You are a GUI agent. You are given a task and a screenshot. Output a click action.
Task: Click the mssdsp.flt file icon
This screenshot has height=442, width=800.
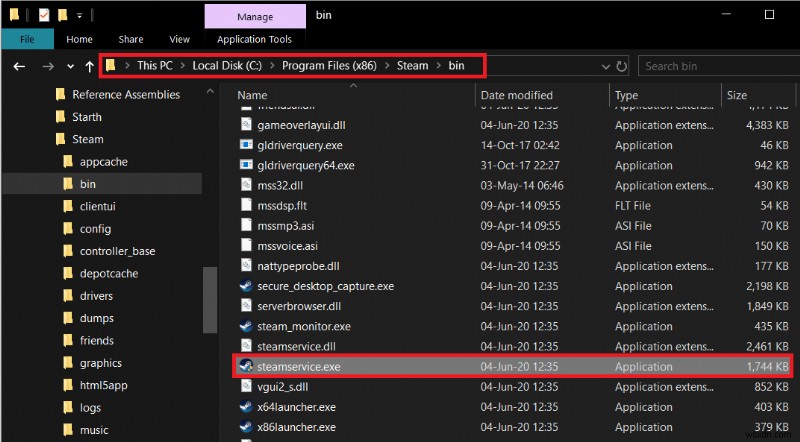point(246,205)
